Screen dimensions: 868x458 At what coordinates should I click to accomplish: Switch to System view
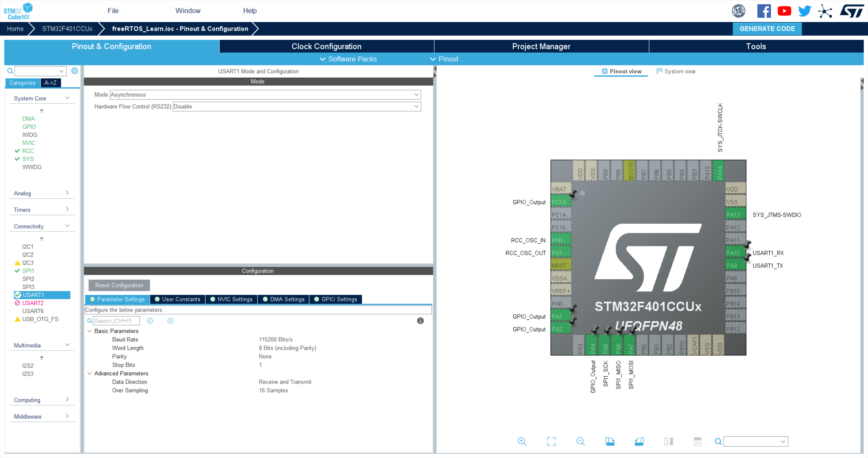click(676, 71)
